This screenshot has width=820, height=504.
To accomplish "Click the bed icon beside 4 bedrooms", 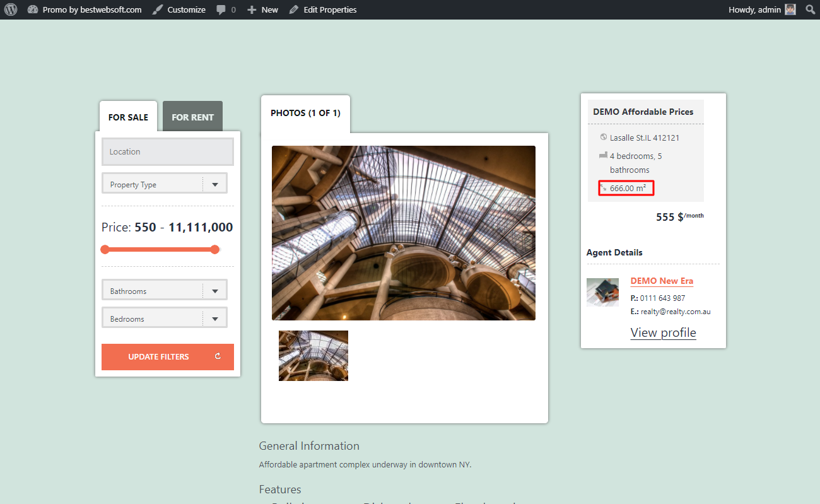I will pyautogui.click(x=603, y=155).
